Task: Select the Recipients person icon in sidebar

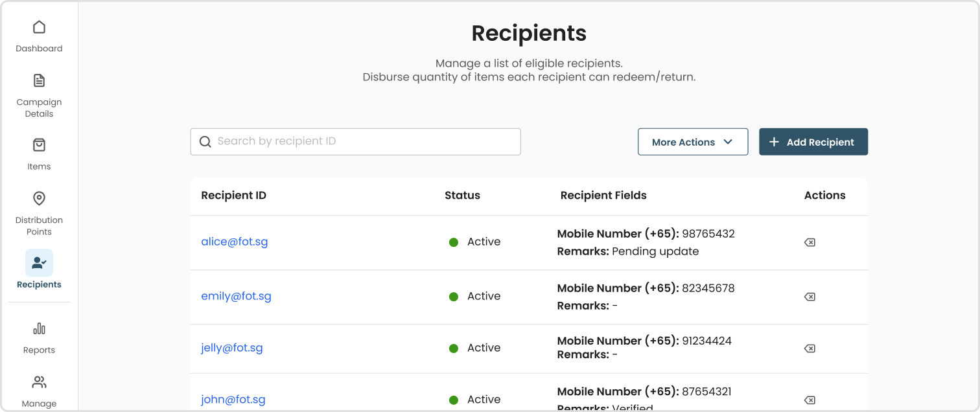Action: pyautogui.click(x=39, y=262)
